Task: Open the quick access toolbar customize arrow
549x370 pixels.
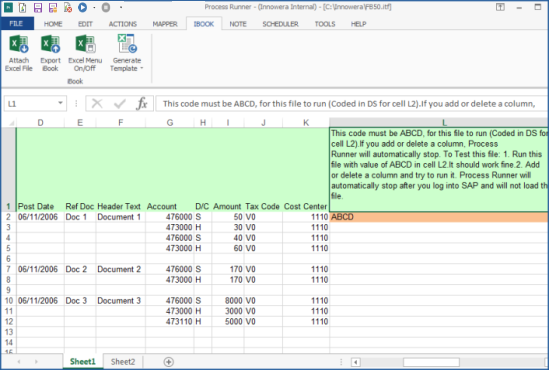Action: [121, 7]
